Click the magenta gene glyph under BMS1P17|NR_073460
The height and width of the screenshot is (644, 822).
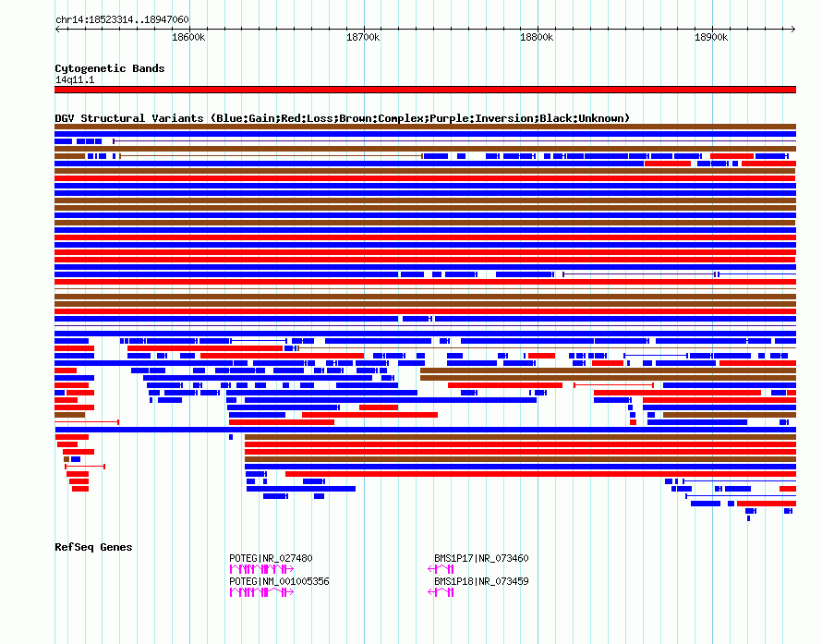click(441, 569)
